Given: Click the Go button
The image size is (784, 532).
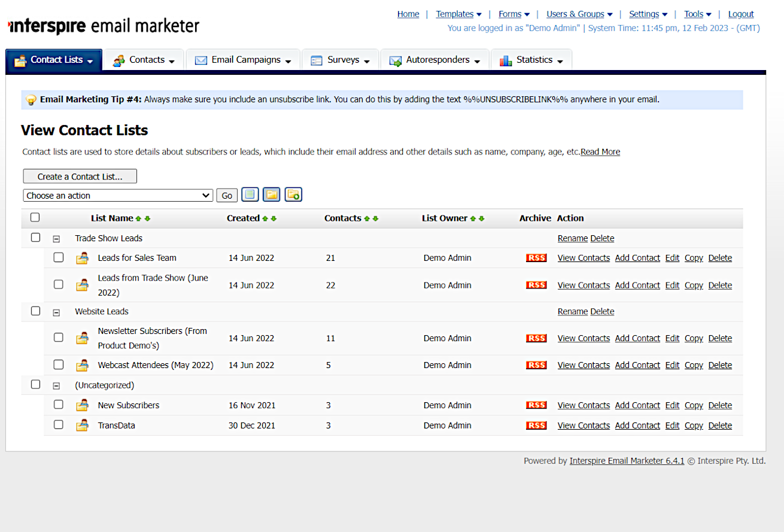Looking at the screenshot, I should (x=227, y=196).
